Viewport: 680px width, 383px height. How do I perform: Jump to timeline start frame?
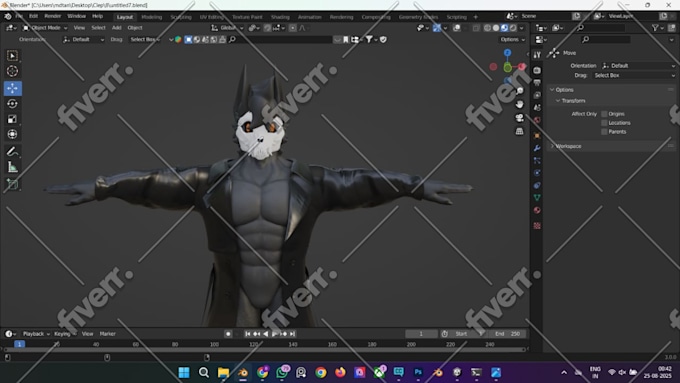(x=248, y=334)
